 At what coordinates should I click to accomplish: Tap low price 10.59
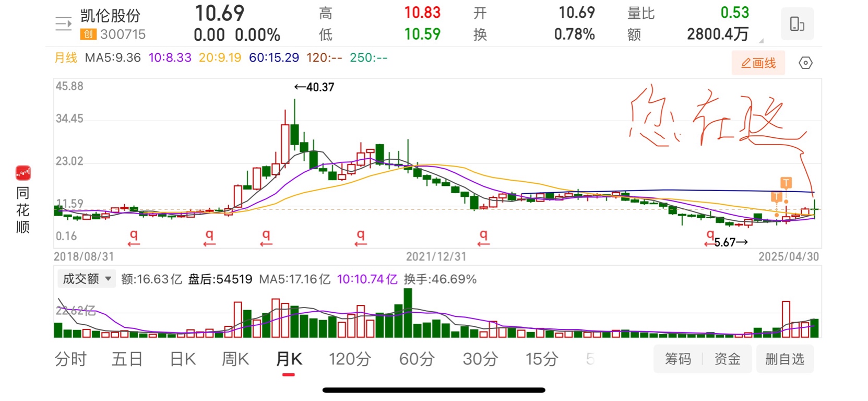(x=422, y=34)
